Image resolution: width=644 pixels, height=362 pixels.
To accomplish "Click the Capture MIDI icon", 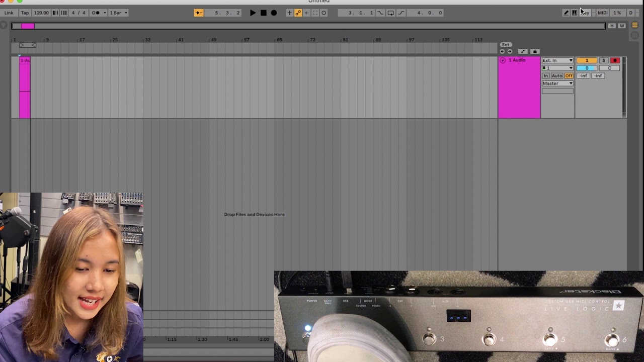I will click(x=315, y=13).
